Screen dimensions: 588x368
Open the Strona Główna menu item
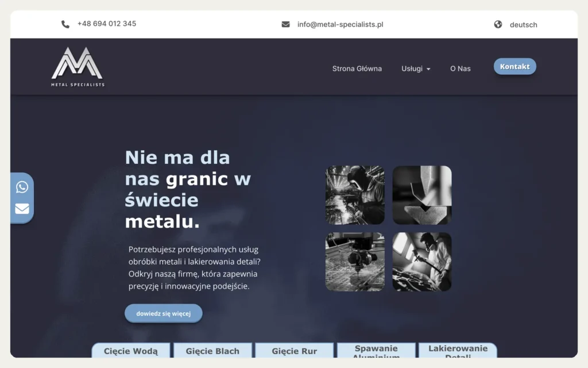tap(357, 69)
